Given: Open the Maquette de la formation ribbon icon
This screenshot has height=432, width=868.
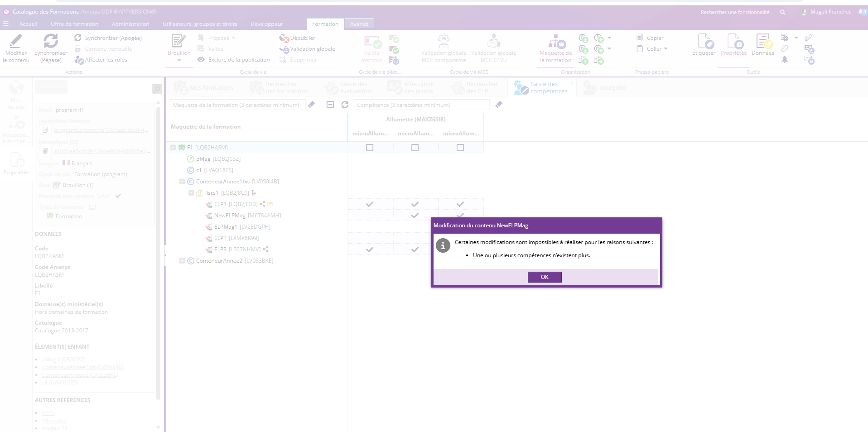Looking at the screenshot, I should 556,41.
